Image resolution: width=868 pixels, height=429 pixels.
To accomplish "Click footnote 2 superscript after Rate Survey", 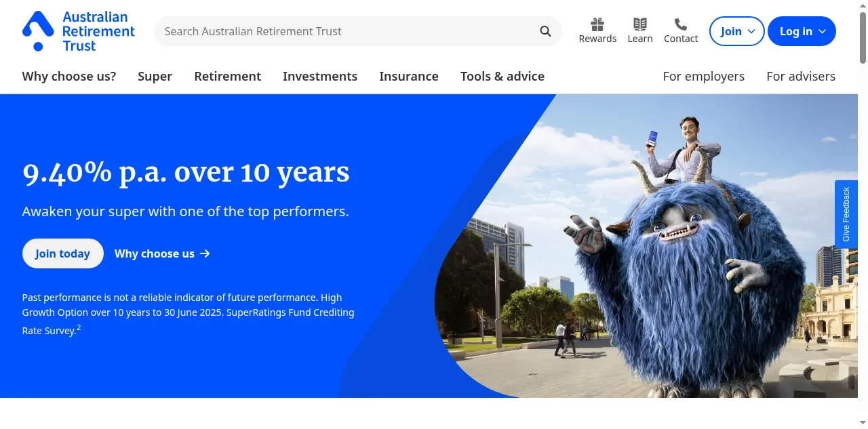I will click(79, 328).
